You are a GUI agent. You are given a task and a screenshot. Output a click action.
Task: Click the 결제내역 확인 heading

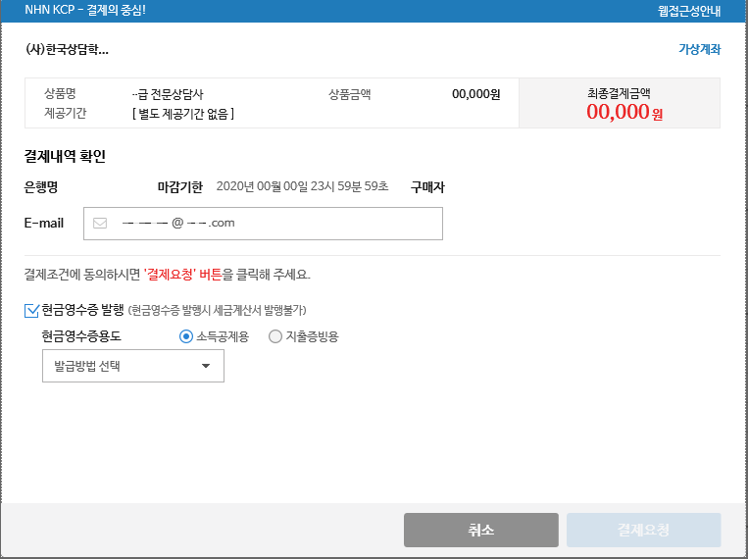[65, 156]
